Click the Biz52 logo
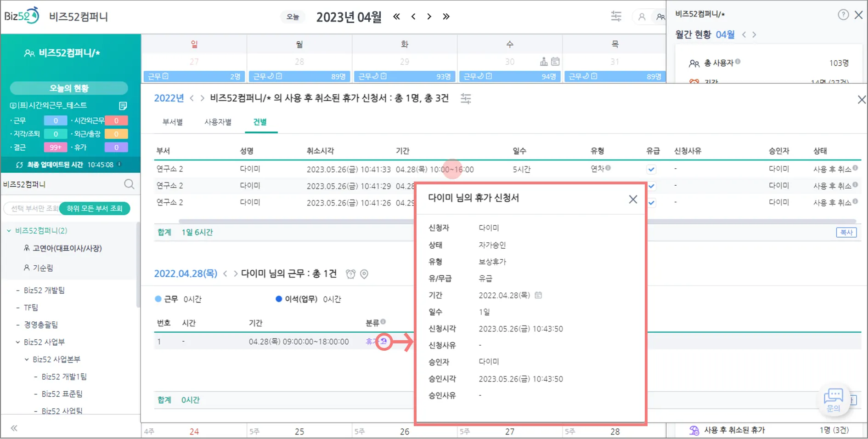Screen dimensions: 868x439 (21, 16)
